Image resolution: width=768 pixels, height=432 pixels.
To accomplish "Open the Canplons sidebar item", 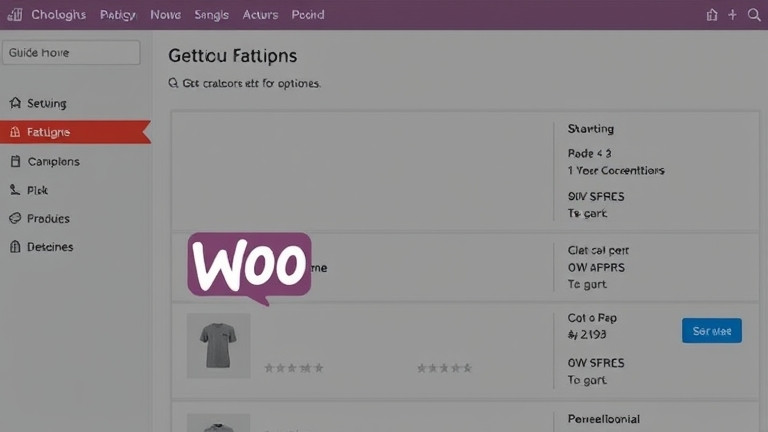I will point(53,161).
